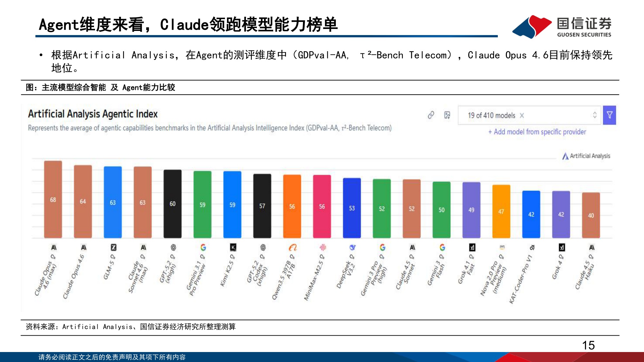Click Google logo under Gemini 3 Pro Preview (high)
This screenshot has height=362, width=644.
tap(383, 247)
